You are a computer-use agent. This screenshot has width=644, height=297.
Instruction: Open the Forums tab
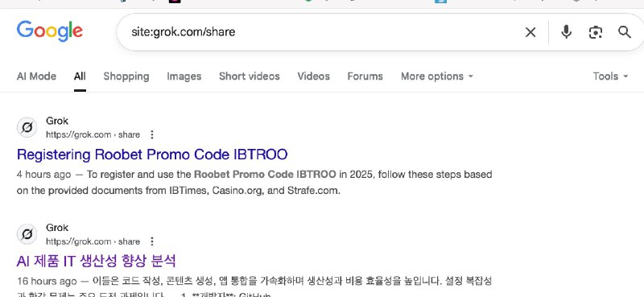365,76
